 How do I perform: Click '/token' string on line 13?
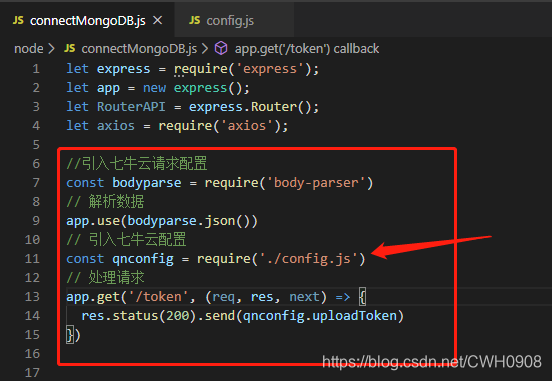[159, 297]
